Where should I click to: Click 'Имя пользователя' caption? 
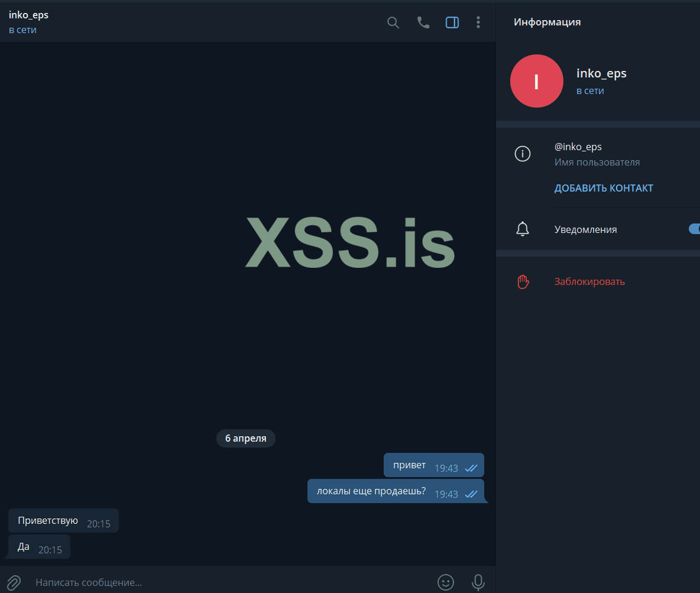tap(597, 163)
